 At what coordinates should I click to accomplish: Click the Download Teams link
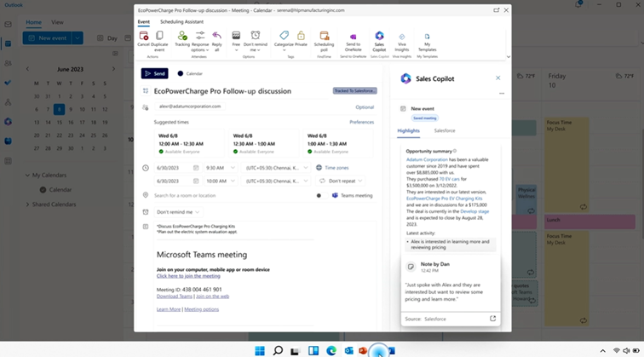[x=174, y=297]
